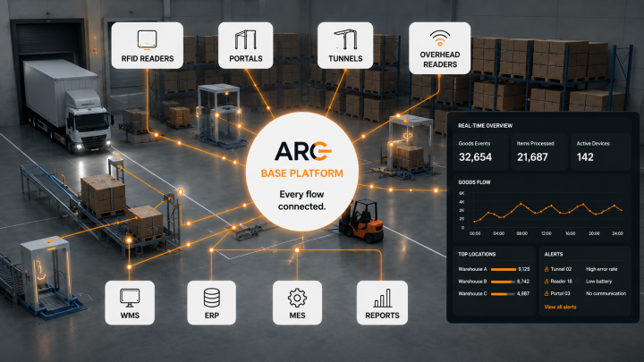Click the RFID Readers device icon
The image size is (644, 362).
point(147,40)
